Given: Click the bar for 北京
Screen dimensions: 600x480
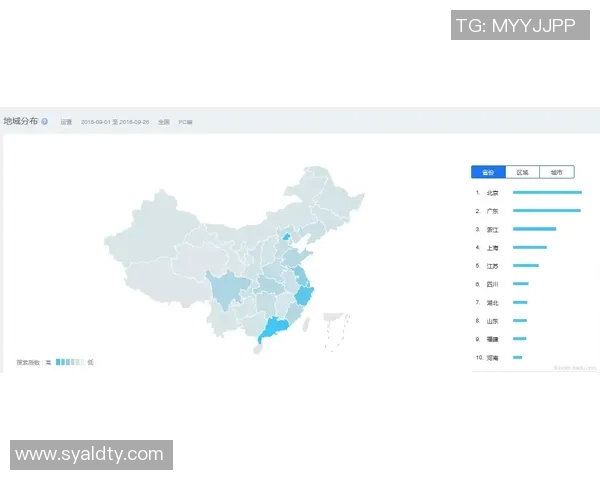Looking at the screenshot, I should pos(547,193).
